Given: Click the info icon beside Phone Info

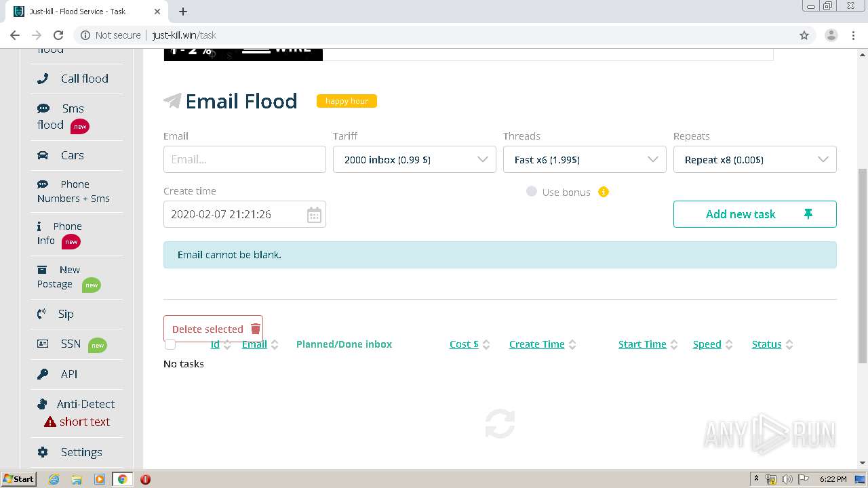Looking at the screenshot, I should point(39,226).
